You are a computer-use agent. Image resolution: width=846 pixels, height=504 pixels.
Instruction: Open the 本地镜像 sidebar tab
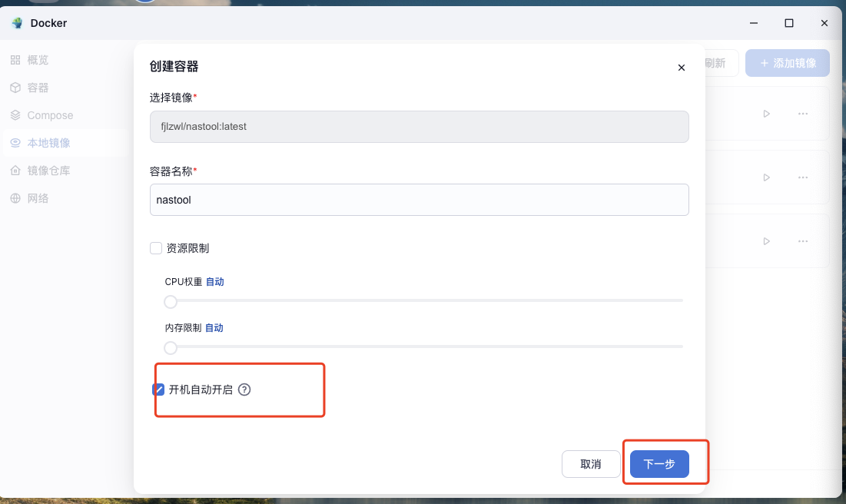coord(48,143)
